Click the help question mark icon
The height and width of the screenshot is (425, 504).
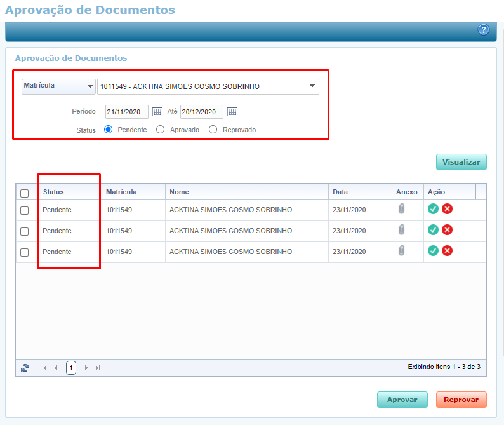tap(484, 30)
